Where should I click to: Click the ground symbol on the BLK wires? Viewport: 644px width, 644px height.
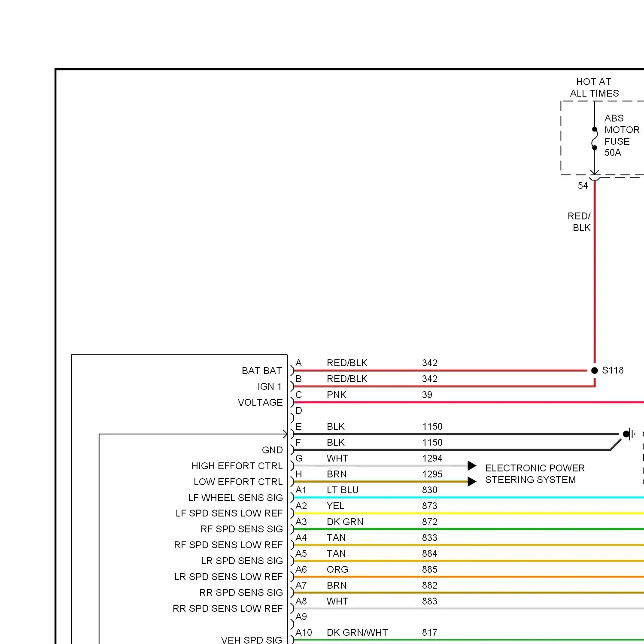[629, 434]
